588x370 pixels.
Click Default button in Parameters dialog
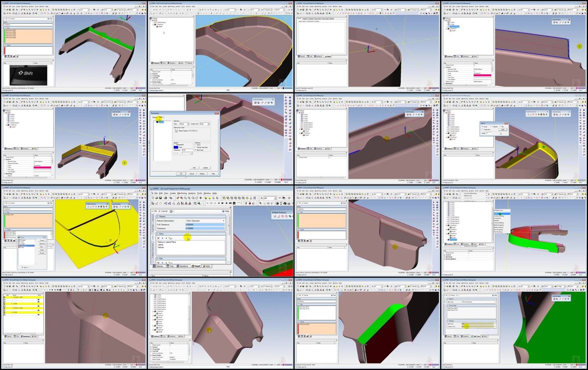[202, 174]
